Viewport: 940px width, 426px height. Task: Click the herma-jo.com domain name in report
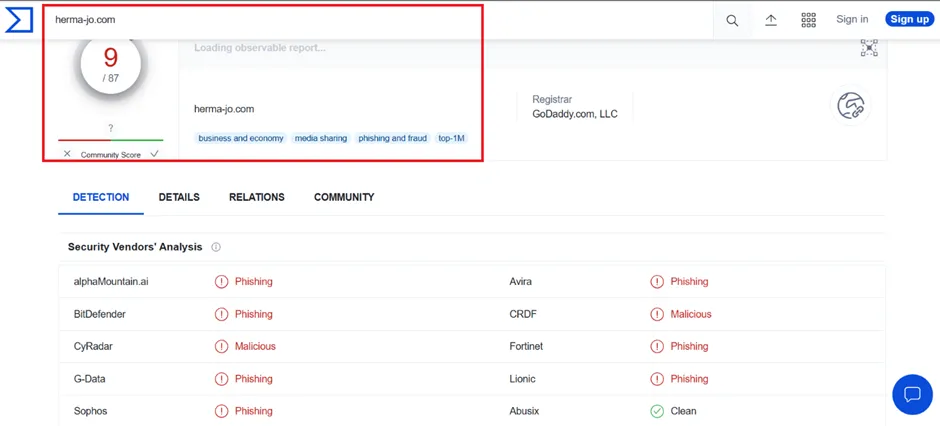[224, 109]
